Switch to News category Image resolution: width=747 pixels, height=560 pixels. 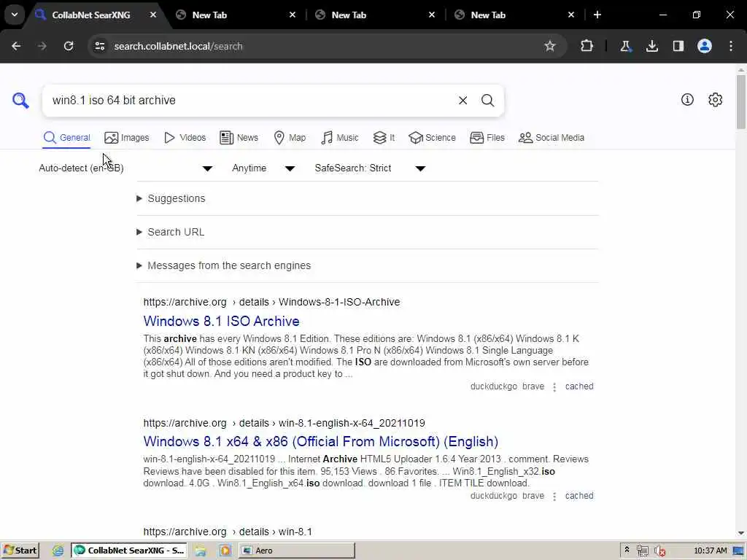pos(239,138)
